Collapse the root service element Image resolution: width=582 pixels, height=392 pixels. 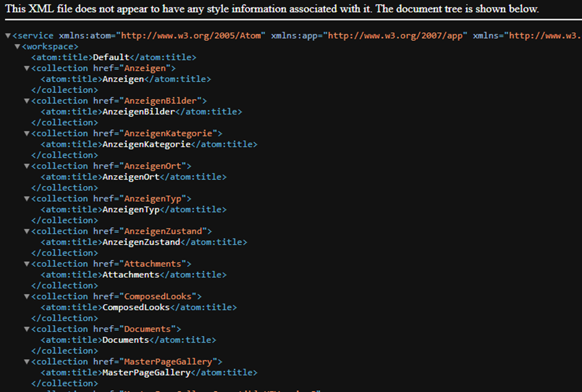tap(8, 36)
